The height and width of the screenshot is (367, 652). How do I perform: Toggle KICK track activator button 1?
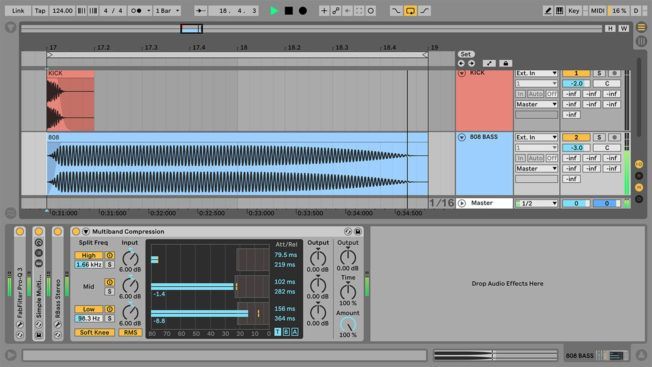[x=576, y=73]
